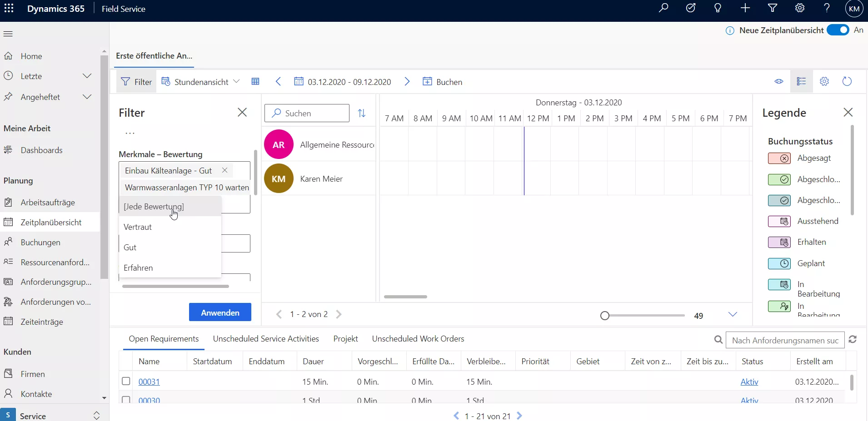Toggle the eye focus view icon
The height and width of the screenshot is (421, 868).
778,82
